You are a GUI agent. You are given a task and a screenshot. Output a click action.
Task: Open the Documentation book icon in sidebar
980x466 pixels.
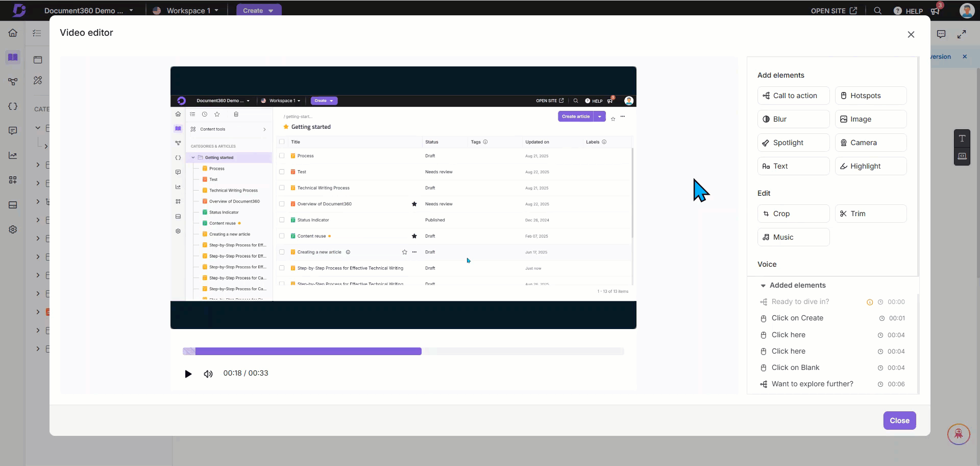(x=13, y=57)
